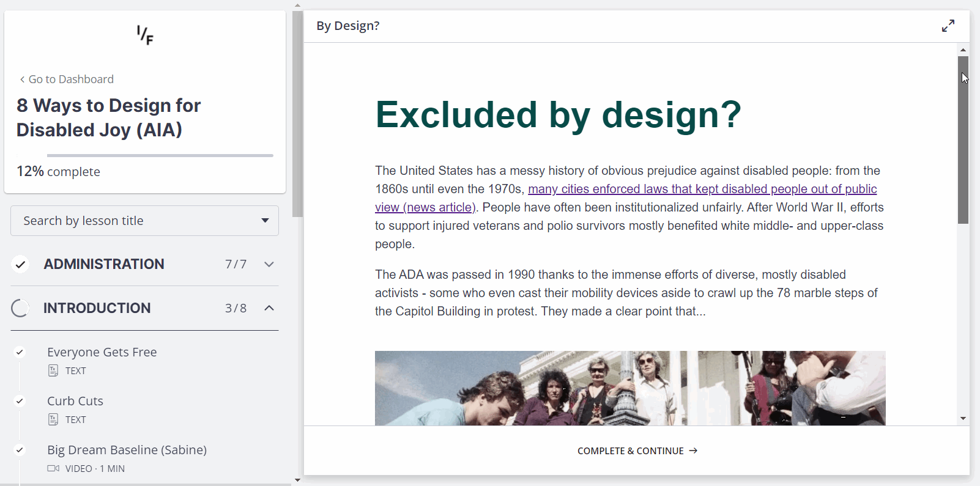Collapse the Introduction section chevron
The height and width of the screenshot is (486, 980).
(269, 308)
